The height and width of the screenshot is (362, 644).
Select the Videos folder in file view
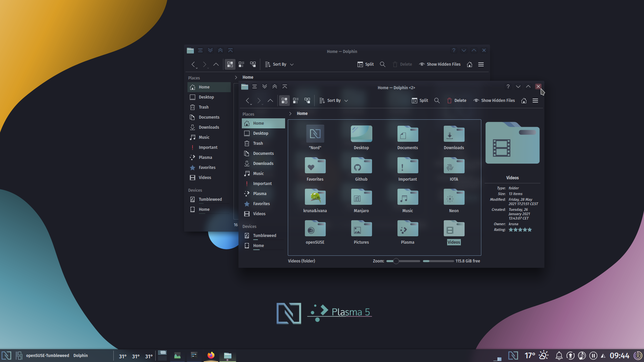(454, 228)
